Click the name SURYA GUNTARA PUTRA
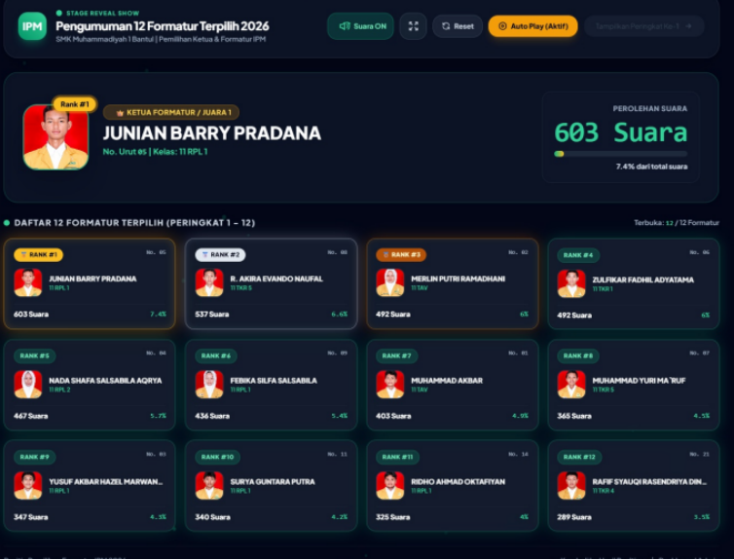This screenshot has height=560, width=734. tap(273, 482)
